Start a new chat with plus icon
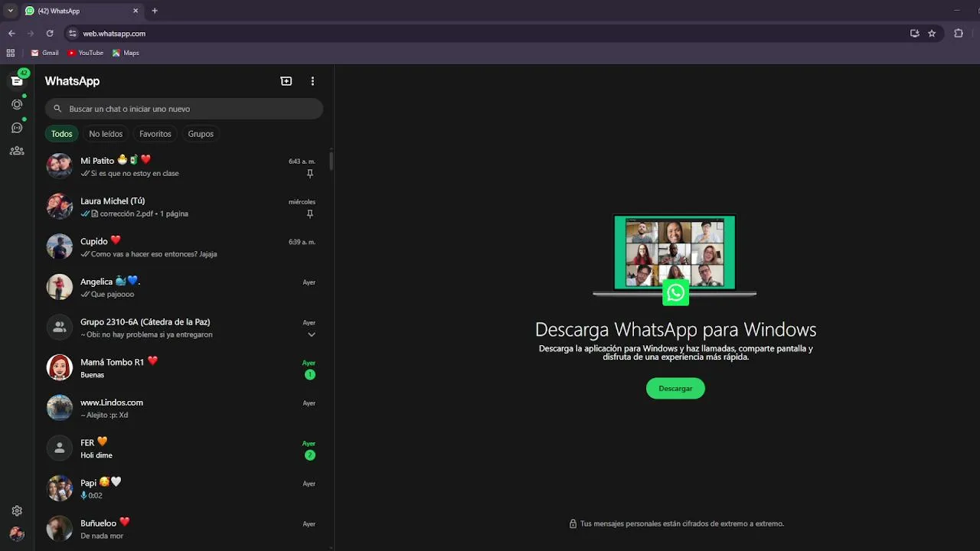Image resolution: width=980 pixels, height=551 pixels. 286,81
